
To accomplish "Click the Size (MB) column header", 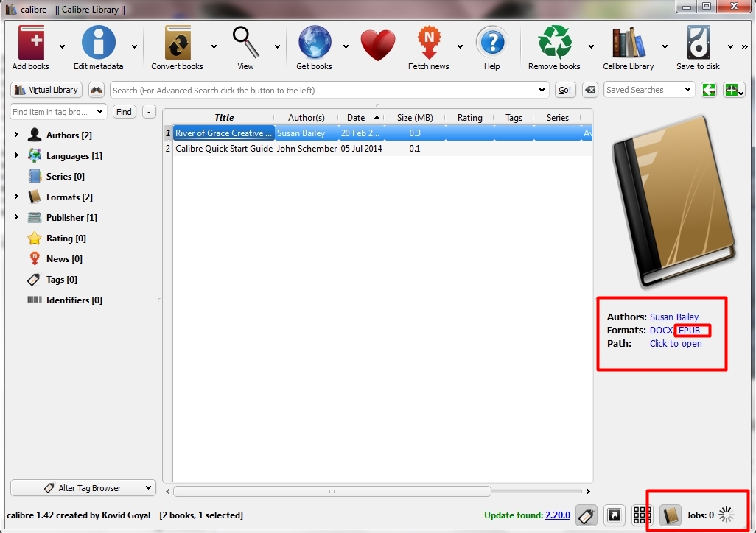I will coord(414,118).
